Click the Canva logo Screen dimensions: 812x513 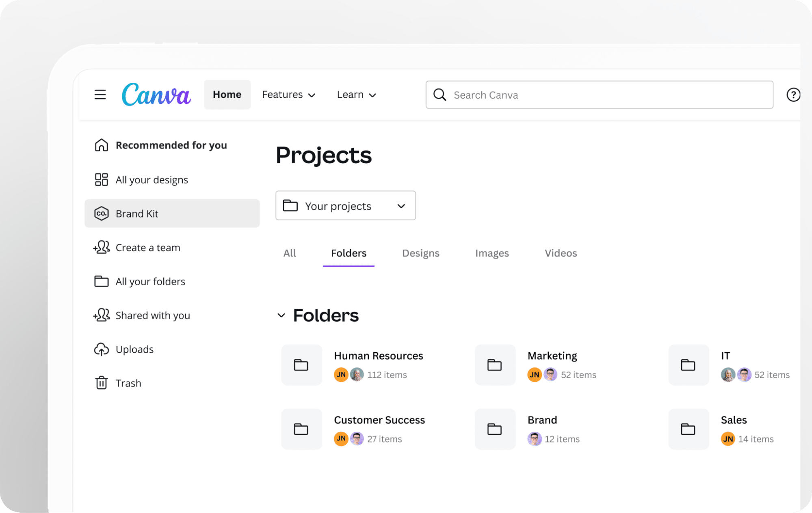156,94
